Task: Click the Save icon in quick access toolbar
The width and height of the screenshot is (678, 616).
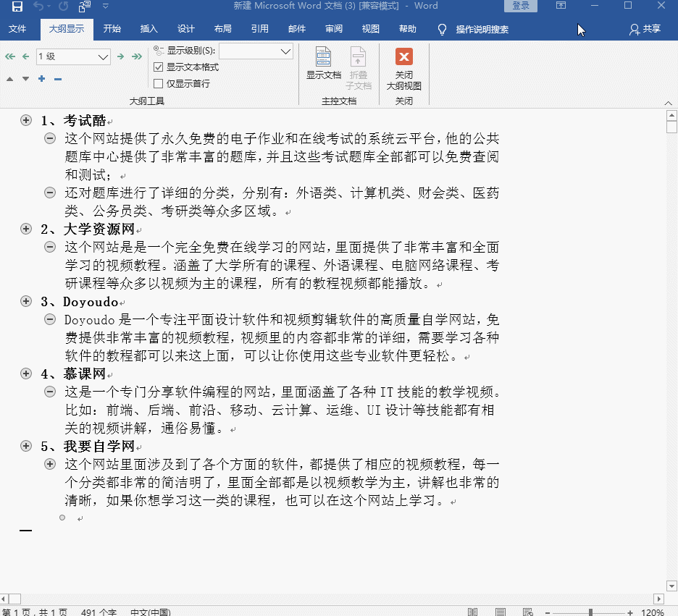Action: [17, 6]
